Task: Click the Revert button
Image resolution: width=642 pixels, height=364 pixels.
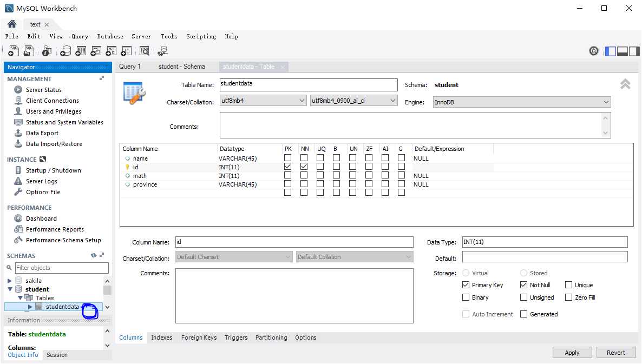Action: 616,353
